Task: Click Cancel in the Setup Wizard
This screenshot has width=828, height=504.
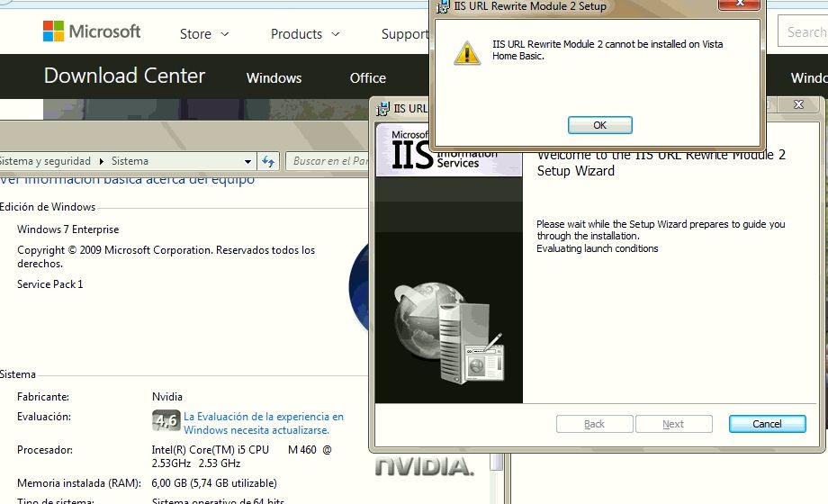Action: (768, 424)
